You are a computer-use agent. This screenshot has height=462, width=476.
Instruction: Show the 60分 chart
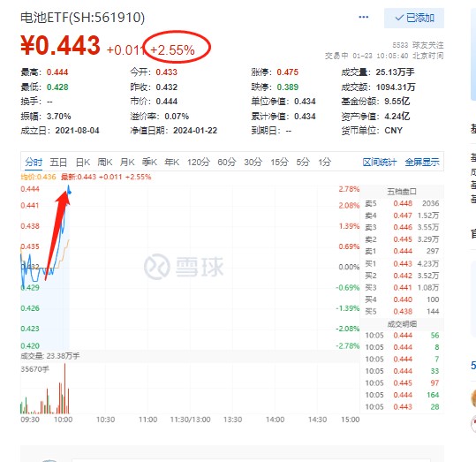(227, 163)
